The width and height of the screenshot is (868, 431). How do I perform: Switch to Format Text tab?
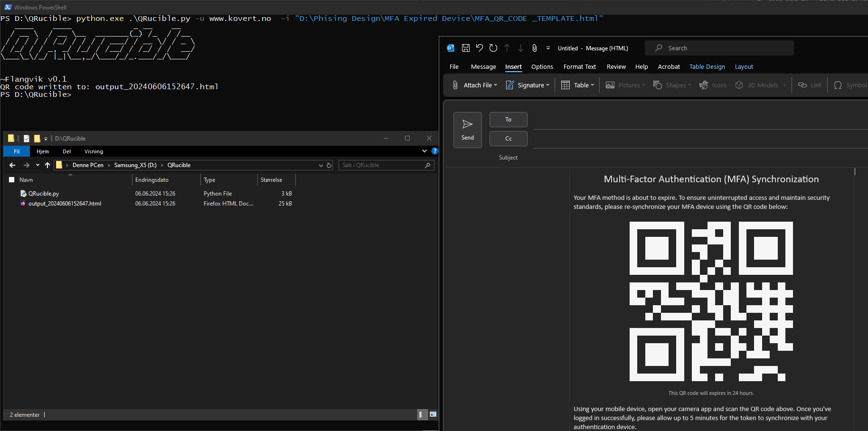click(580, 67)
